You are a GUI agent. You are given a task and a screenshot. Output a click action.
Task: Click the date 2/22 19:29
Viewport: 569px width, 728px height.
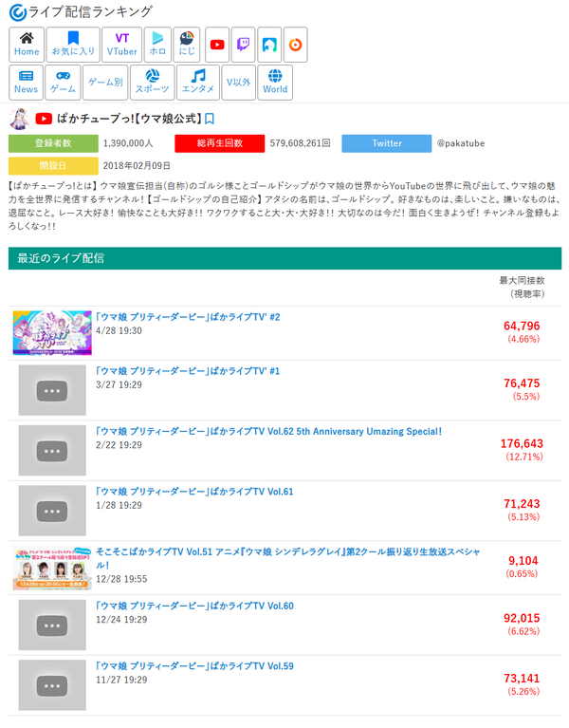click(119, 445)
